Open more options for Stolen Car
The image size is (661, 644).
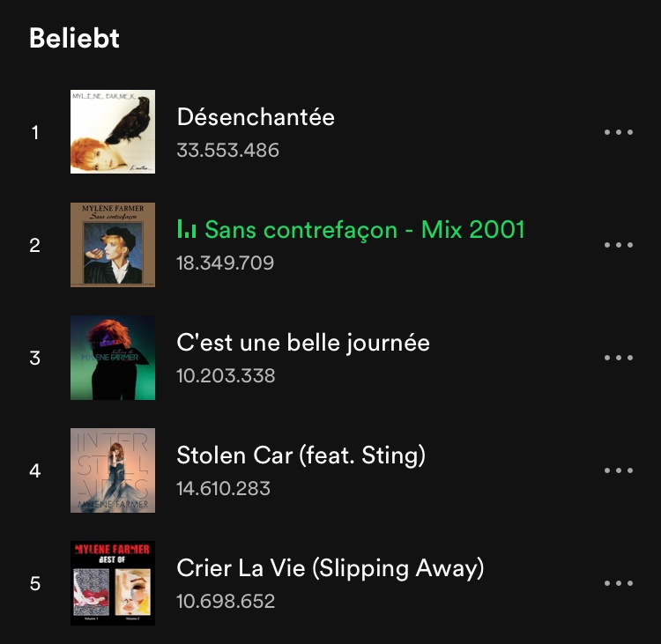pos(619,470)
